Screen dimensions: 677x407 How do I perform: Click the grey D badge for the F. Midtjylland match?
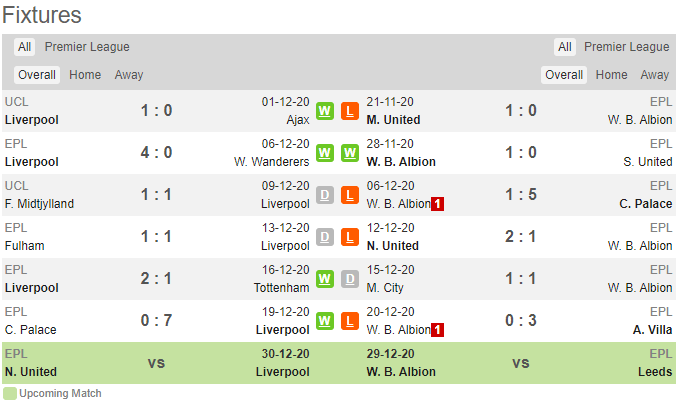click(x=325, y=195)
